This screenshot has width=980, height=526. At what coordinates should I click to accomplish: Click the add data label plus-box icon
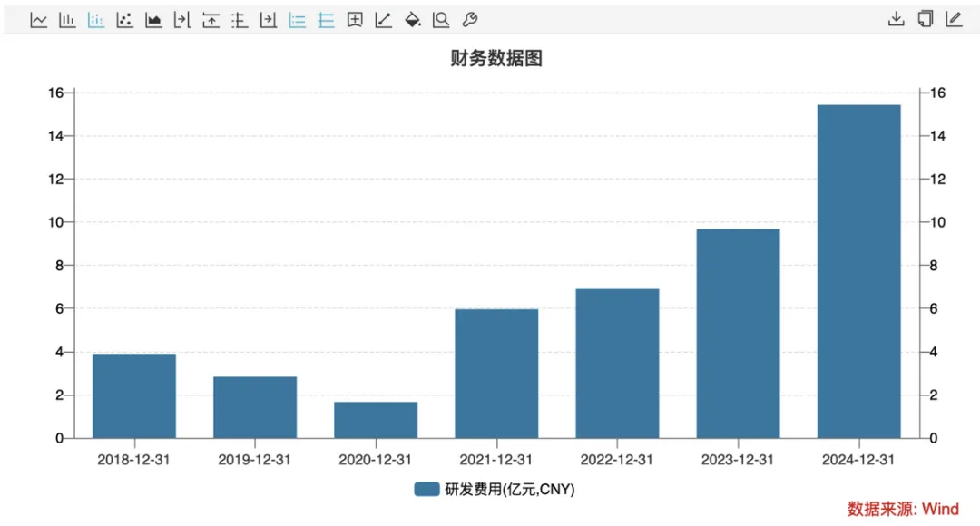pyautogui.click(x=355, y=20)
